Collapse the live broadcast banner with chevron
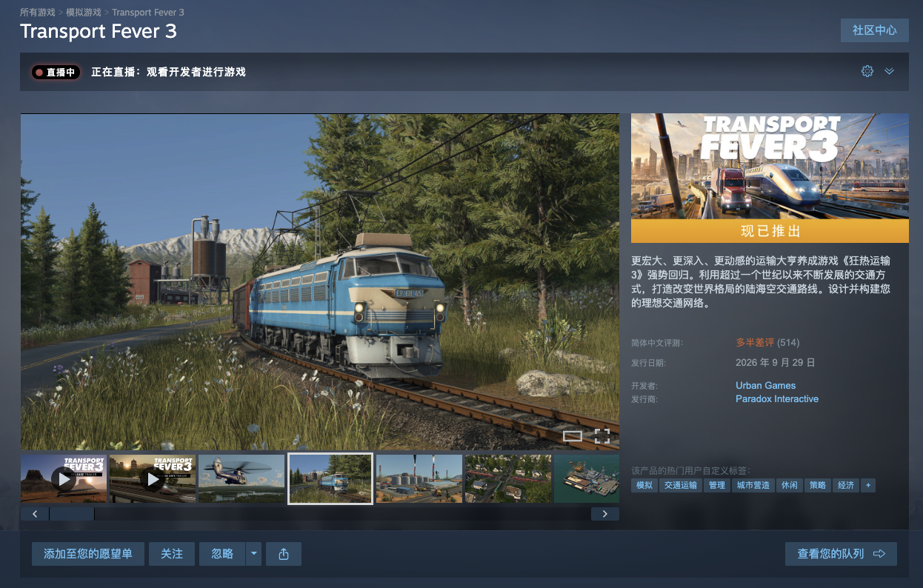 pyautogui.click(x=890, y=71)
